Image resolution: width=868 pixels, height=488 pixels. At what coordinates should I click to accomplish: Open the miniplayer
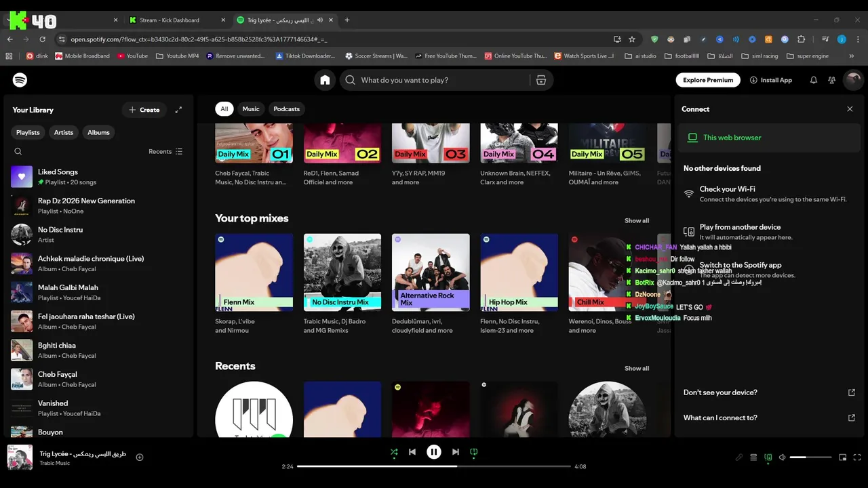tap(843, 457)
